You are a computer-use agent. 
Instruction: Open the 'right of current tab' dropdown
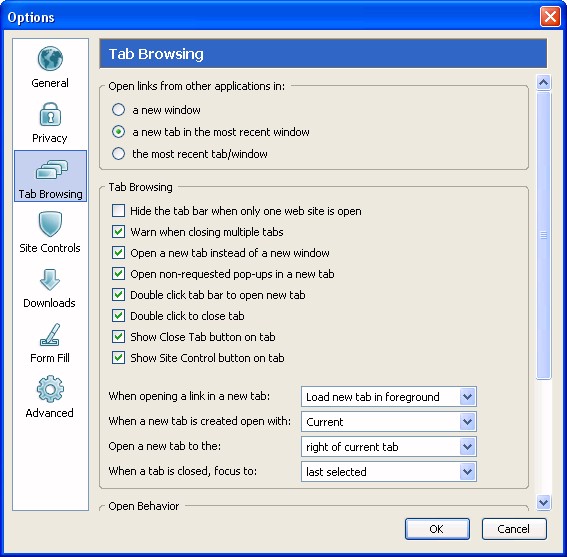coord(389,446)
